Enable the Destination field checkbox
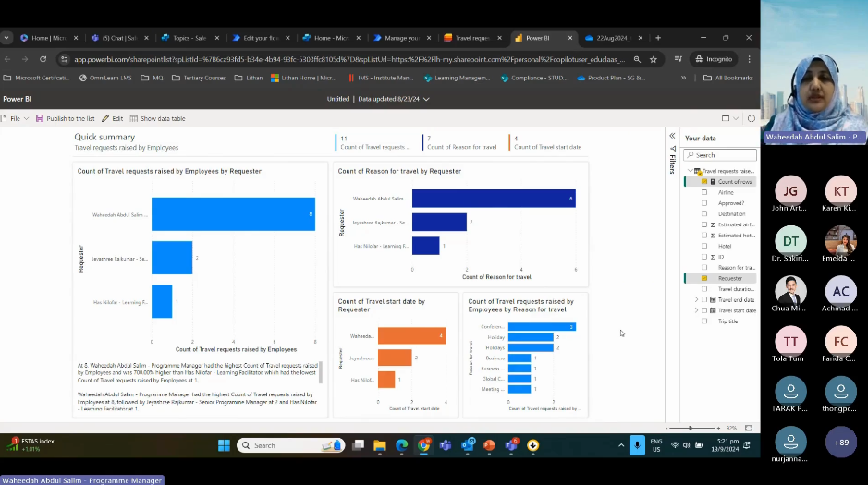868x485 pixels. coord(704,213)
